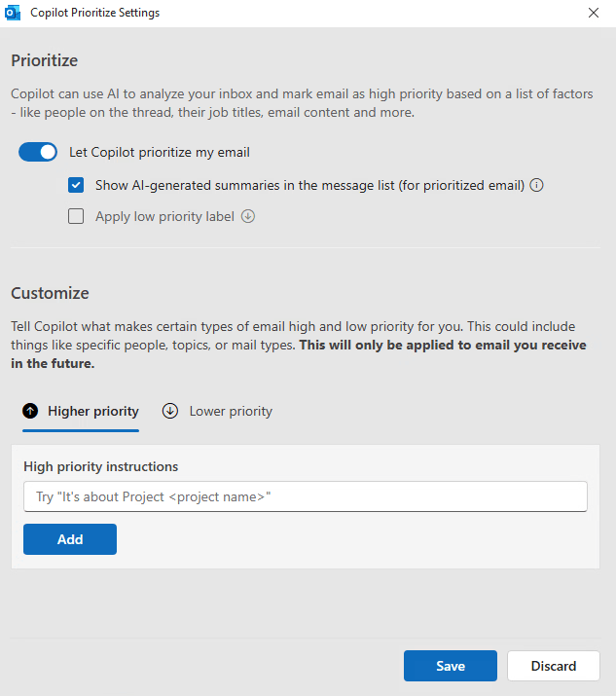Screen dimensions: 616x696
Task: Enable the Apply low priority label checkbox
Action: click(x=76, y=217)
